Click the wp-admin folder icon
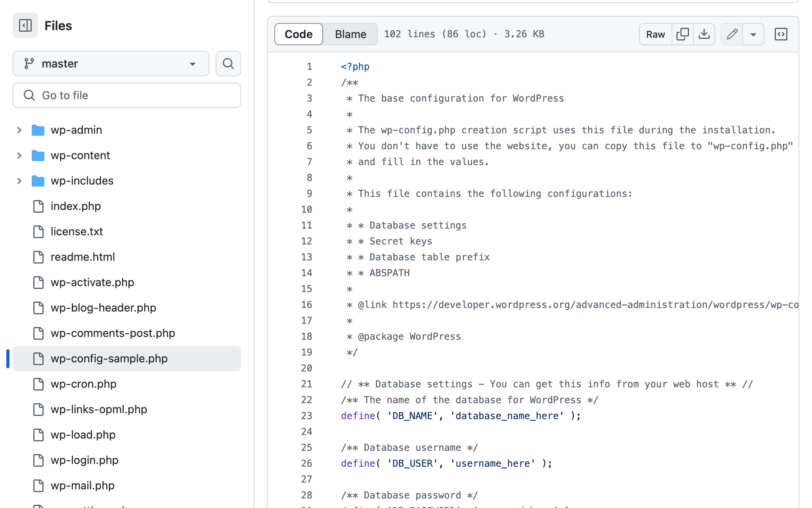The width and height of the screenshot is (812, 508). pyautogui.click(x=38, y=130)
